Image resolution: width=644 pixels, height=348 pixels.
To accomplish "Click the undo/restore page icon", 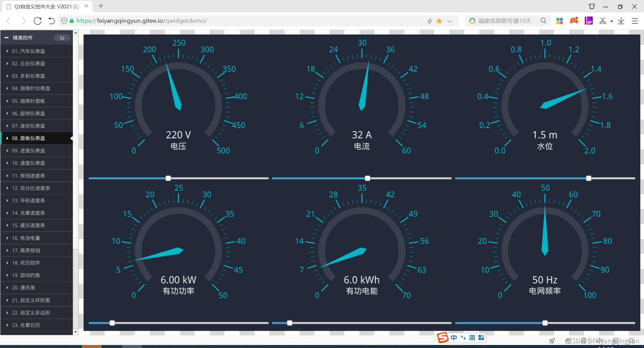I will 52,21.
